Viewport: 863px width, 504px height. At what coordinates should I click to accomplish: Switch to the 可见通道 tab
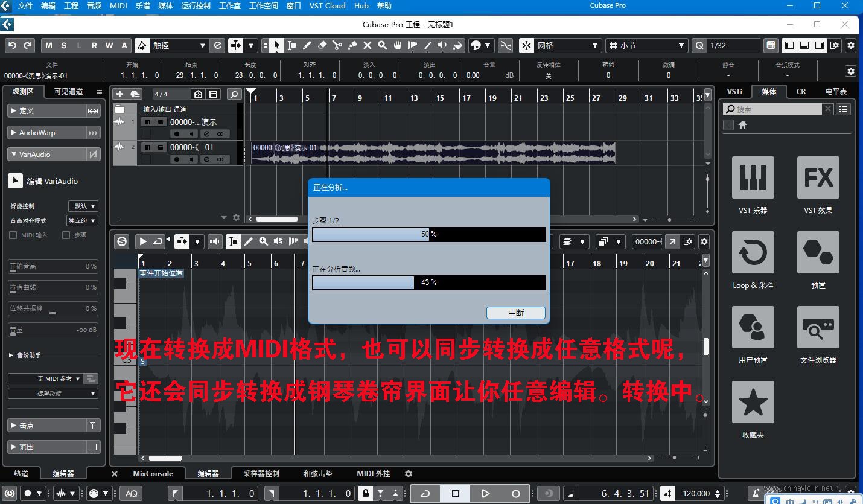coord(68,92)
